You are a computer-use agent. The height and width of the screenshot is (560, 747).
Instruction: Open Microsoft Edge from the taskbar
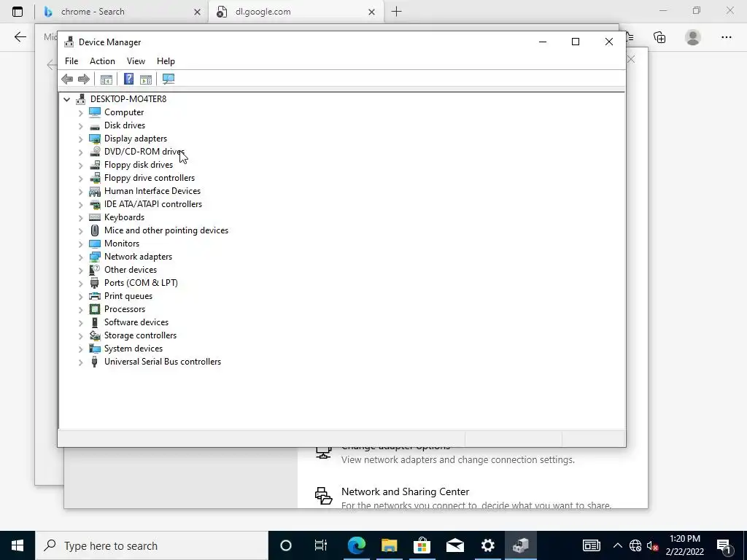(356, 545)
